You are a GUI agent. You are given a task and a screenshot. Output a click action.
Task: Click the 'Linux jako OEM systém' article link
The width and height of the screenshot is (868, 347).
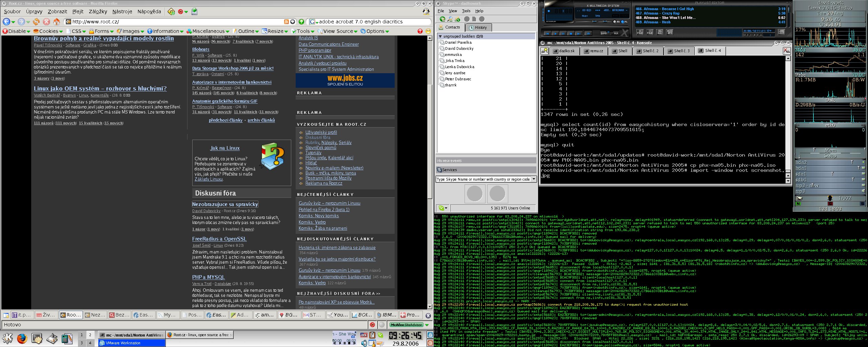point(100,88)
